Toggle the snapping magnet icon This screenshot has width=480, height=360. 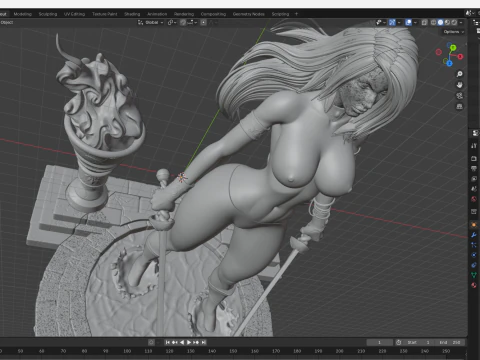click(183, 22)
